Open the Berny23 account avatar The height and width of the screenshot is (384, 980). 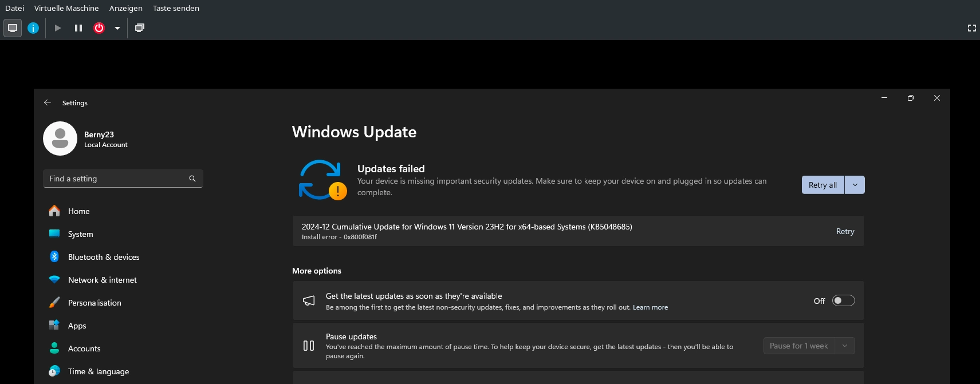(x=60, y=138)
